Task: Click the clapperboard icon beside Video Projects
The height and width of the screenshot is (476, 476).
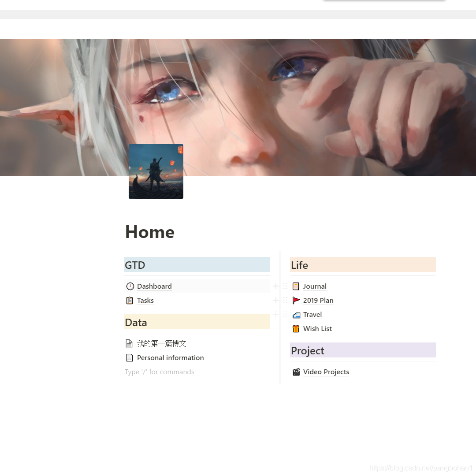Action: [x=296, y=372]
